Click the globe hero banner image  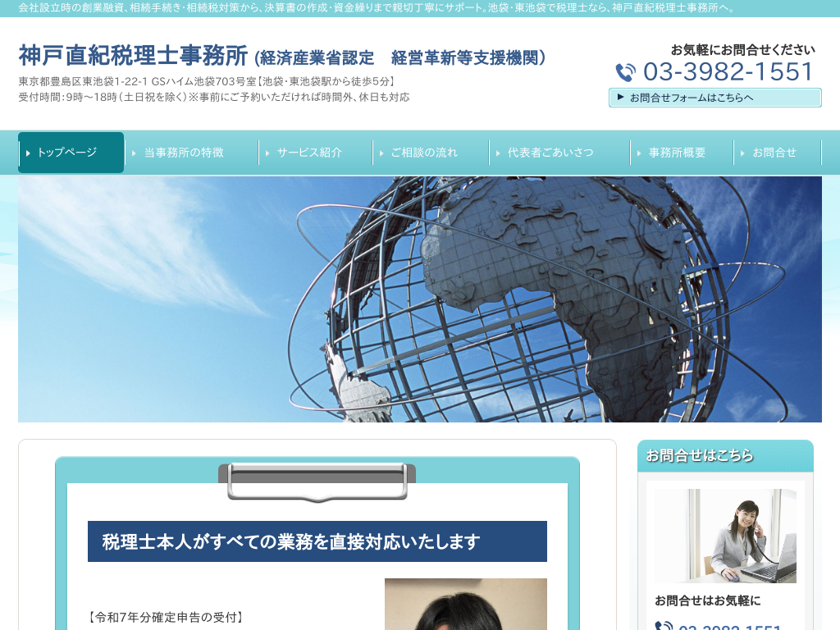pos(420,299)
